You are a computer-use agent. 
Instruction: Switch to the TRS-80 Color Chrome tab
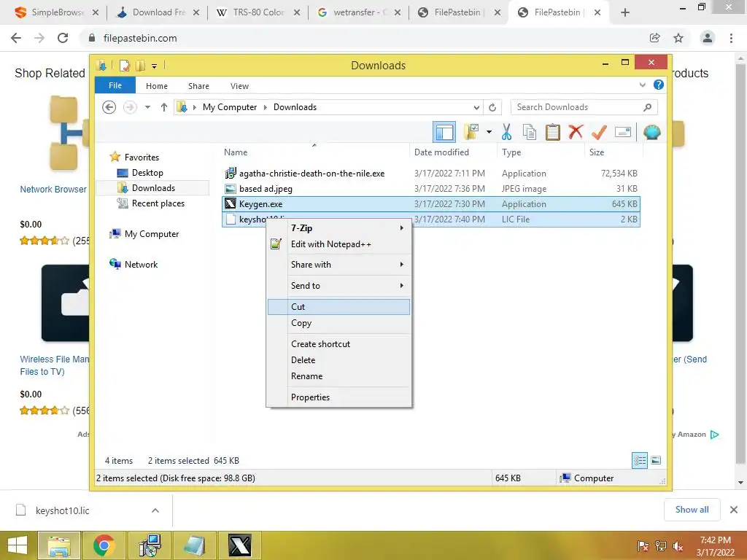click(x=258, y=12)
